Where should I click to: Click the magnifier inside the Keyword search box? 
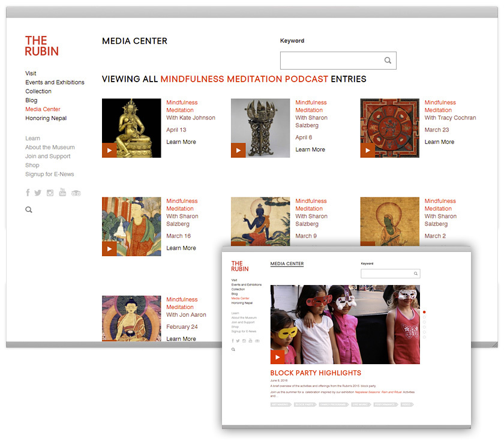(388, 61)
